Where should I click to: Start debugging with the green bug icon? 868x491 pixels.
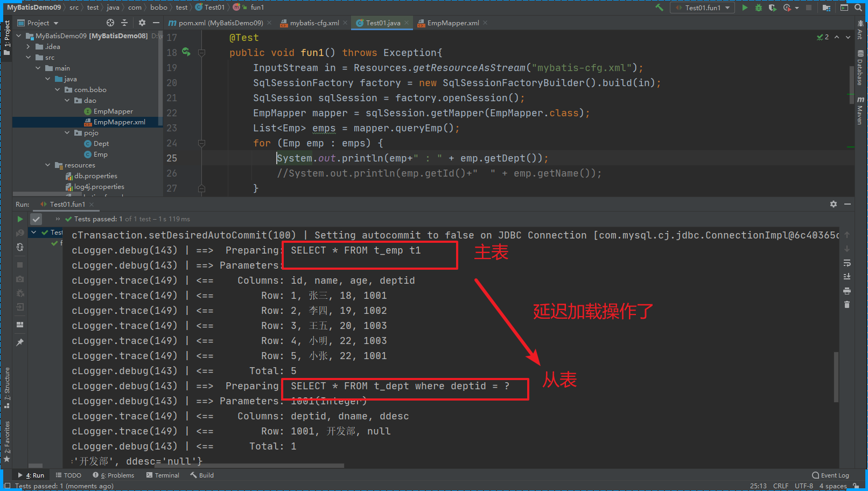click(x=758, y=8)
